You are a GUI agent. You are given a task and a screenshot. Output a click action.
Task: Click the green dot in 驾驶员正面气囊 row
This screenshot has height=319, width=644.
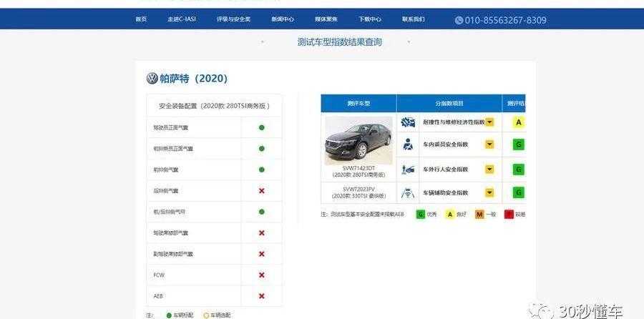point(262,128)
